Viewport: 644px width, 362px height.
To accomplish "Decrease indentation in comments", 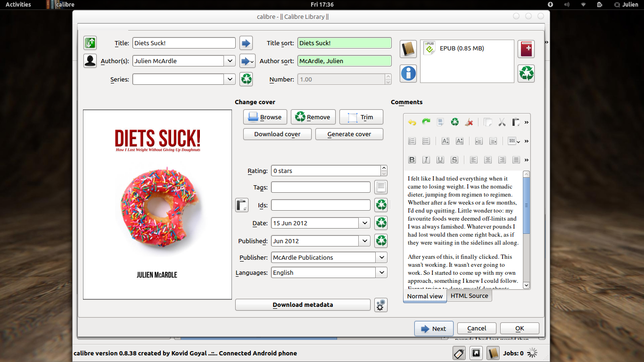I will [x=493, y=141].
